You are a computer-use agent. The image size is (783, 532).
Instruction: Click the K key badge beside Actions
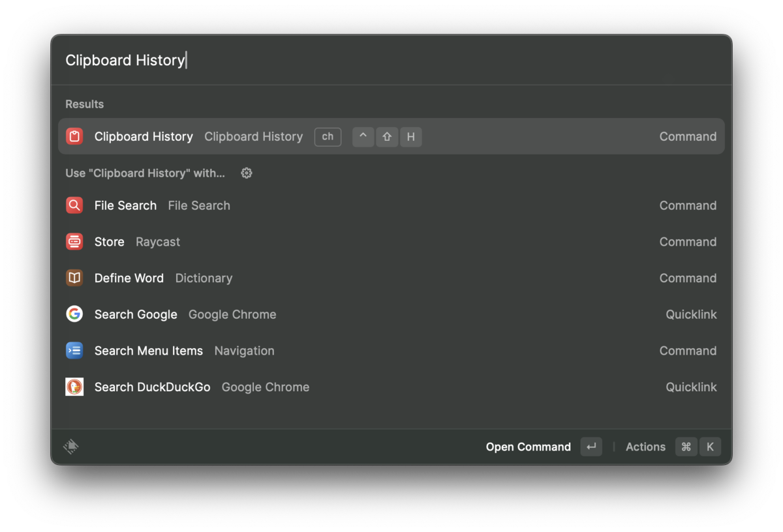point(710,447)
